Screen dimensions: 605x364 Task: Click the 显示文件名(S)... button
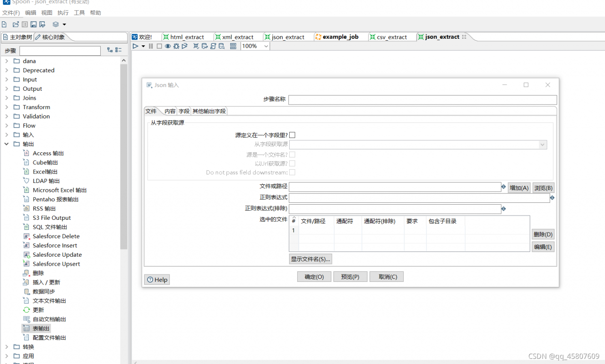(x=311, y=259)
